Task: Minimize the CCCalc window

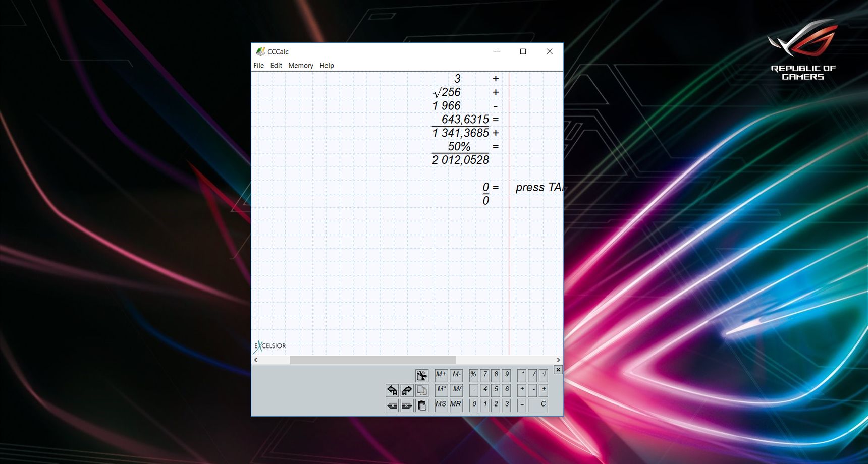Action: (497, 51)
